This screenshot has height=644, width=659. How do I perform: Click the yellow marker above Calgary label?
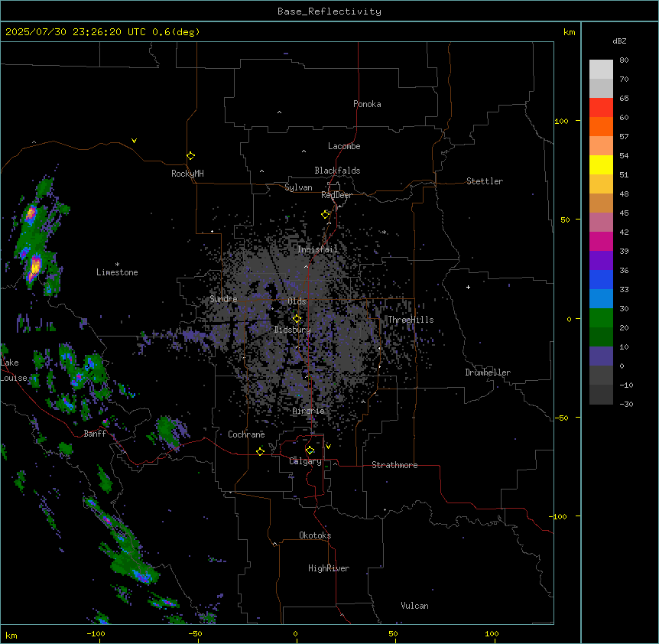[x=310, y=450]
